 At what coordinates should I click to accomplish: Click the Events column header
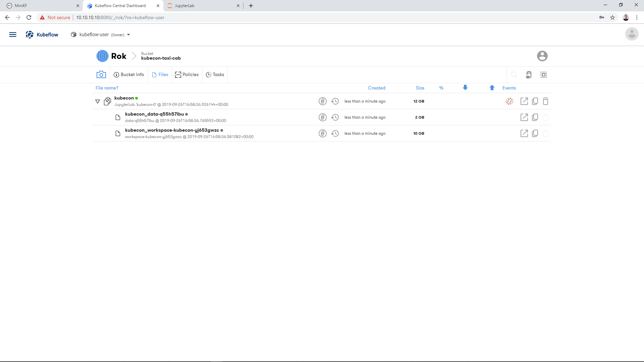point(509,88)
